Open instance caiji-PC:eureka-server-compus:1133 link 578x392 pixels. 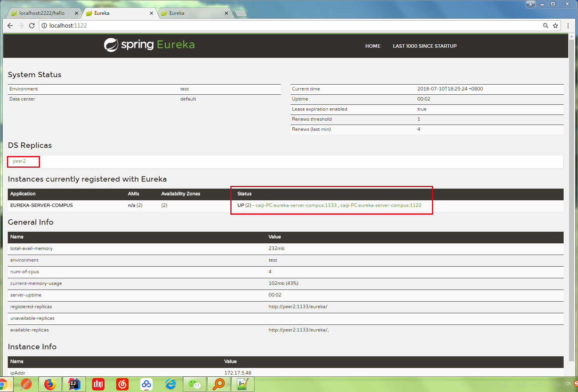tap(296, 205)
